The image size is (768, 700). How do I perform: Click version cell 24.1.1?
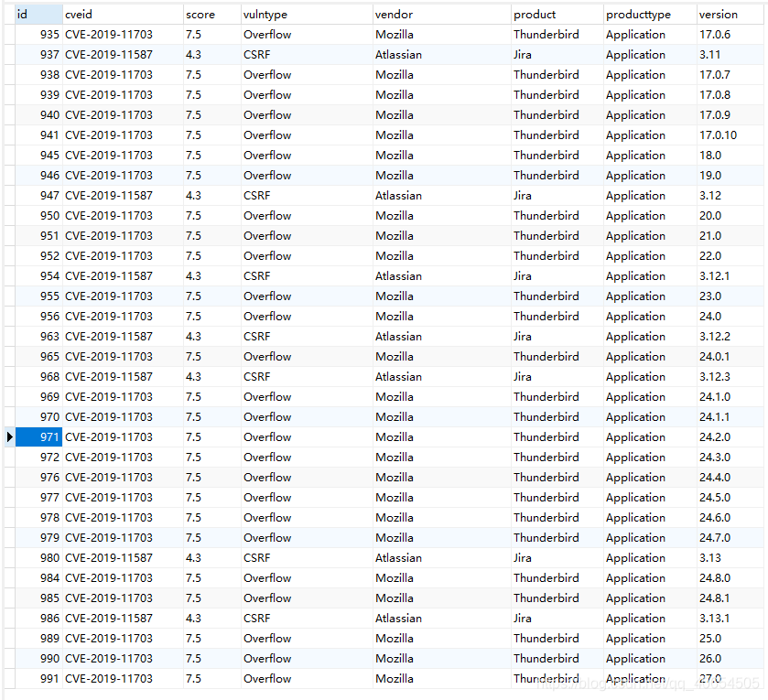730,416
